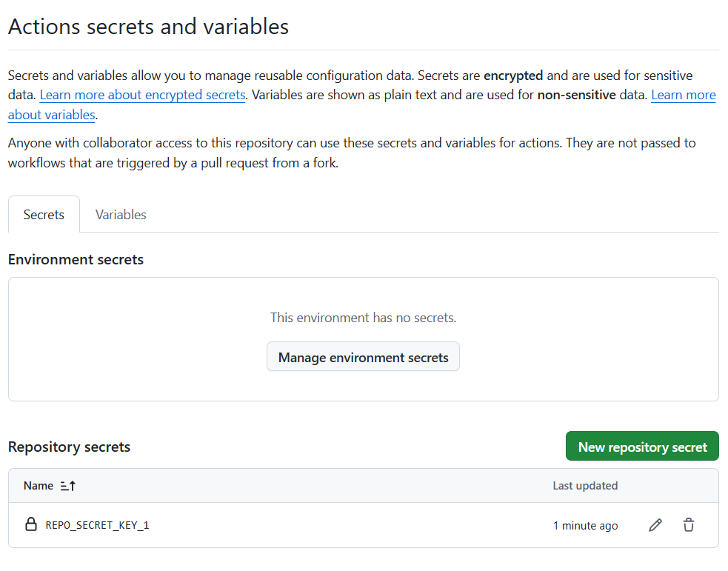Click the 1 minute ago timestamp
728x571 pixels.
pos(585,526)
